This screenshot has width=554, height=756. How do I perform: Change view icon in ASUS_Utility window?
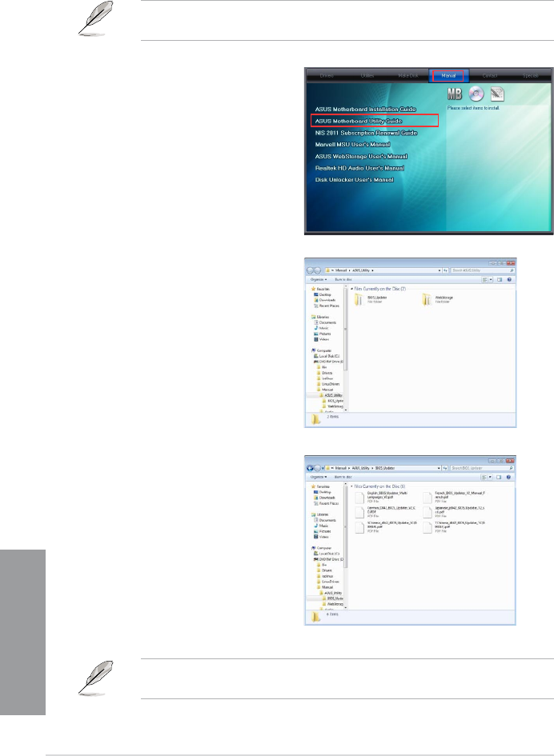(x=485, y=280)
